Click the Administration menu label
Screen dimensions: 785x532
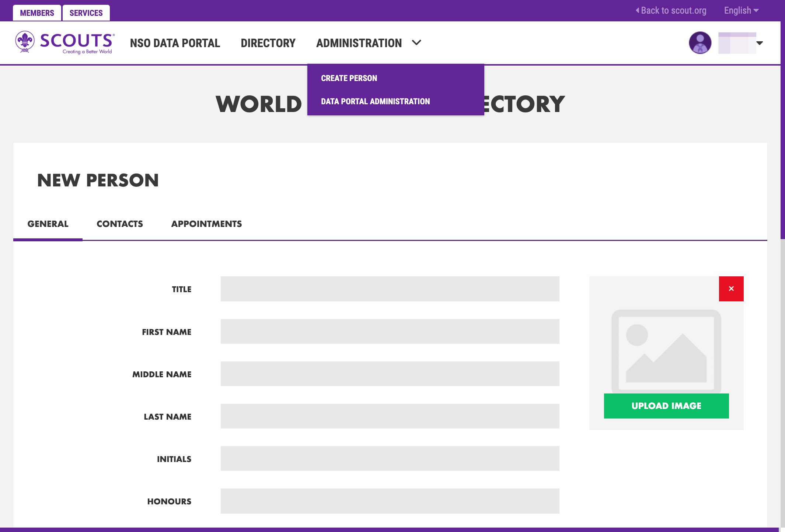(359, 43)
